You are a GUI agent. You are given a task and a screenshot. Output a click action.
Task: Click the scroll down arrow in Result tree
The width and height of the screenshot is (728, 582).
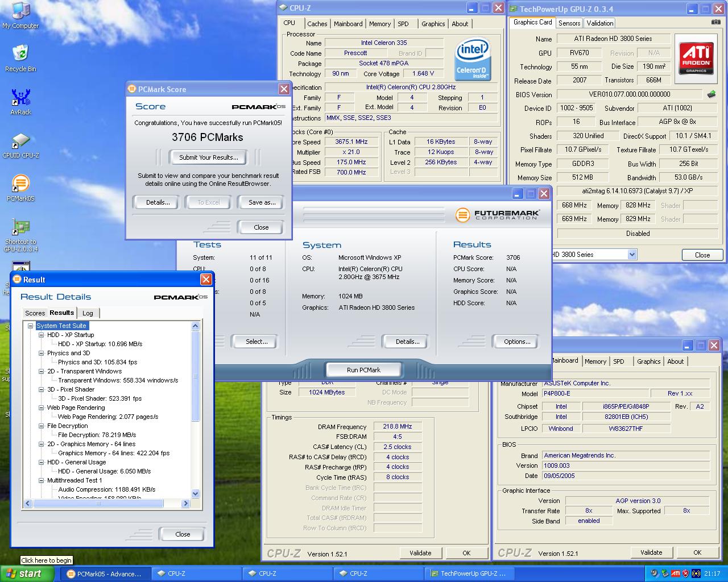pos(196,494)
